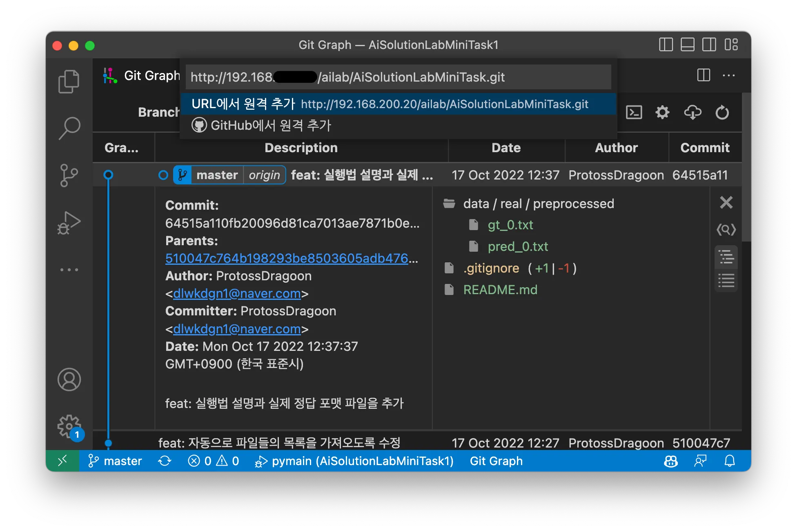Switch file list to tree view

(x=726, y=257)
